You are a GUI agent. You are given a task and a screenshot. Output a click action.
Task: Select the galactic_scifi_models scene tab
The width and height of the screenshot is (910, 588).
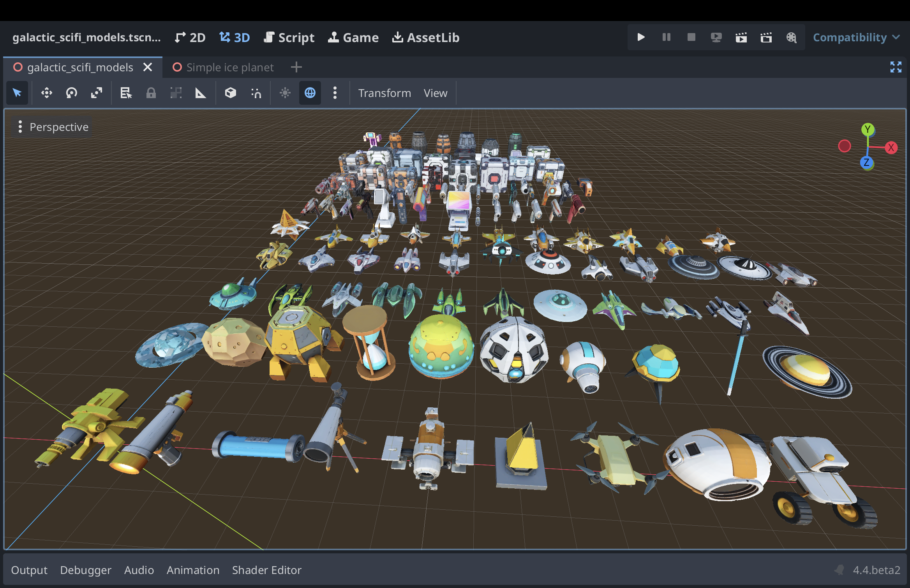80,67
